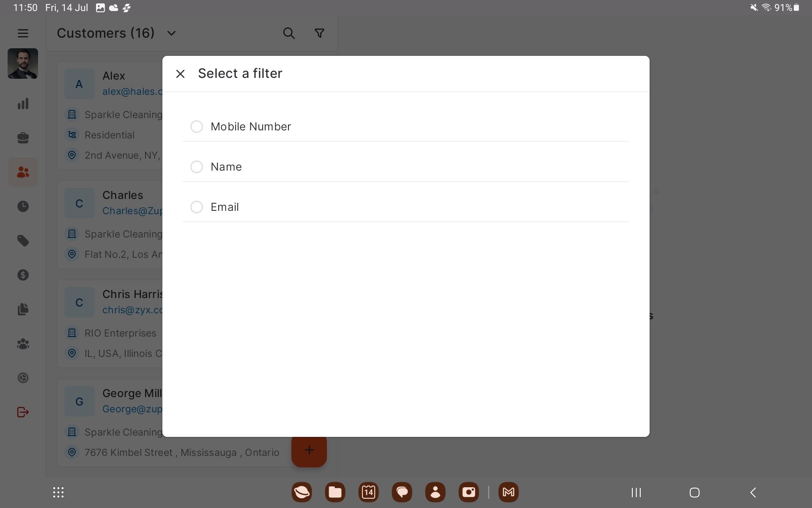Open Gmail from the taskbar
The width and height of the screenshot is (812, 508).
(508, 492)
